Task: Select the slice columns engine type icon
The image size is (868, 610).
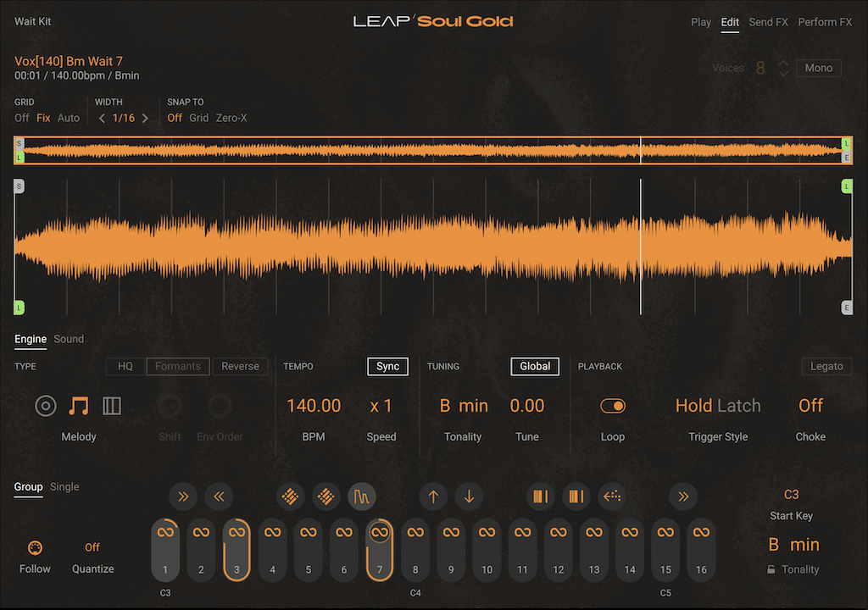Action: [x=111, y=406]
